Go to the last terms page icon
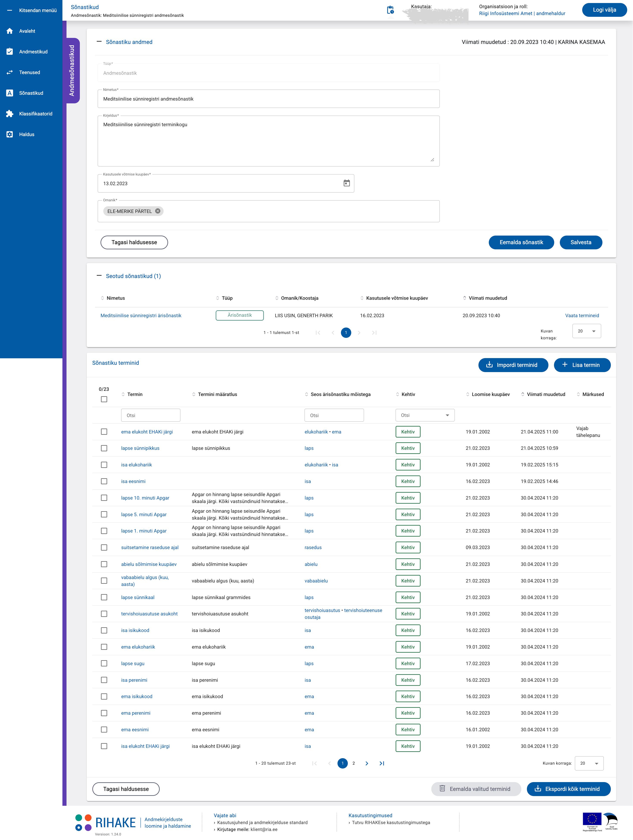This screenshot has width=633, height=840. (382, 763)
